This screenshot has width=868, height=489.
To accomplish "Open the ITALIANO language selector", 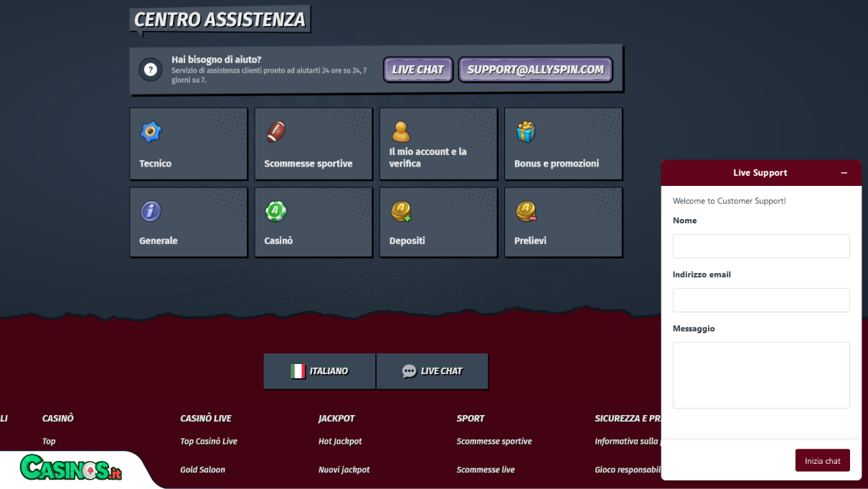I will pyautogui.click(x=319, y=371).
